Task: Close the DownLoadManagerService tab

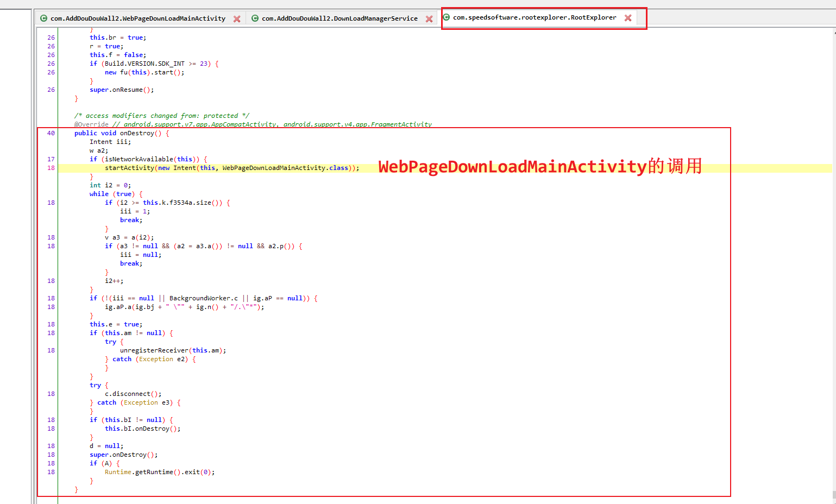Action: coord(429,19)
